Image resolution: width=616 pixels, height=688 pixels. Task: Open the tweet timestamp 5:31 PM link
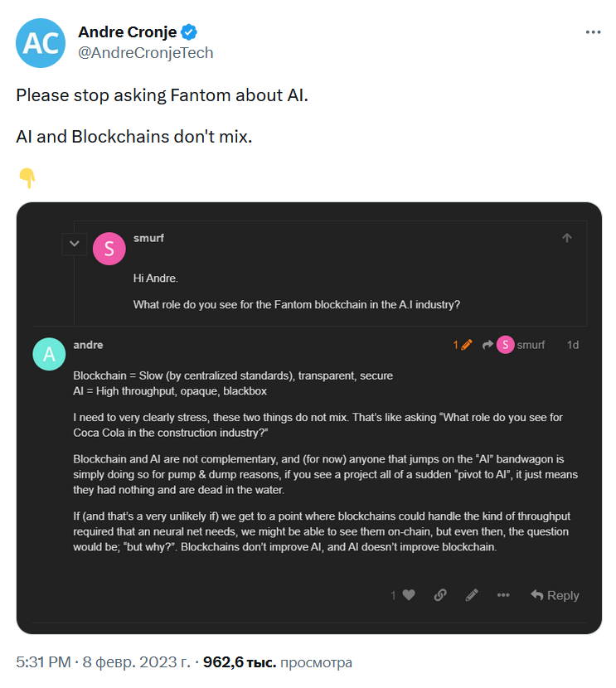point(43,661)
